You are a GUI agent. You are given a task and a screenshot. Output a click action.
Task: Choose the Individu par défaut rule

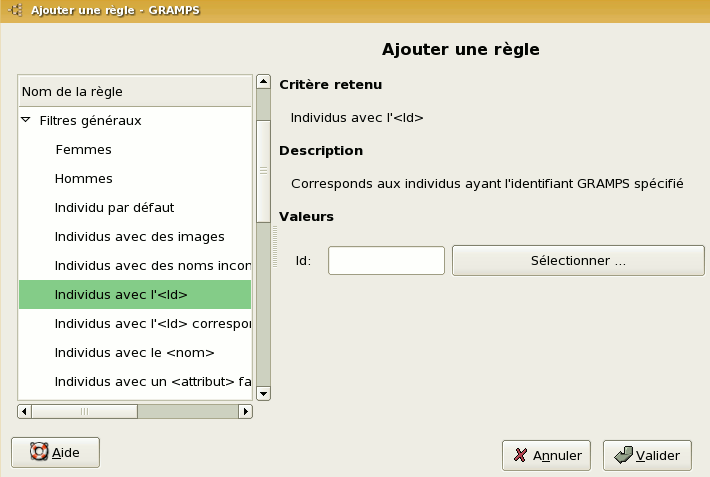pyautogui.click(x=115, y=208)
